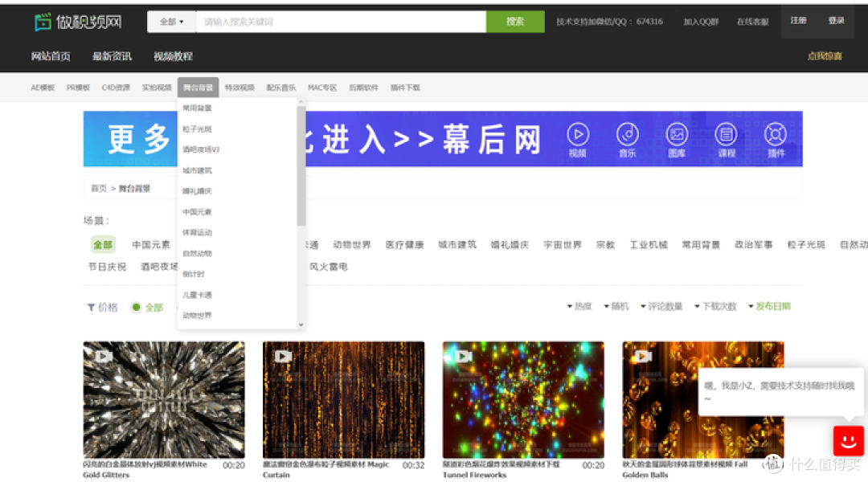The image size is (868, 482).
Task: Click the red smiley chat icon
Action: 849,441
